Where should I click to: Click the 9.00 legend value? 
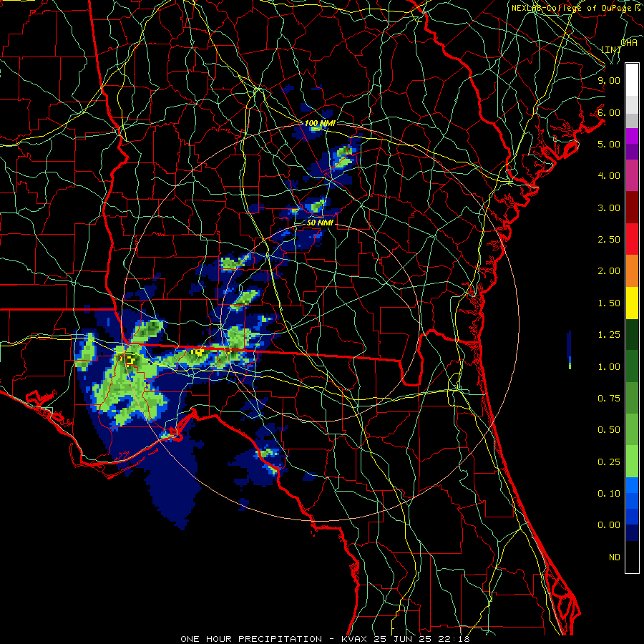[609, 80]
